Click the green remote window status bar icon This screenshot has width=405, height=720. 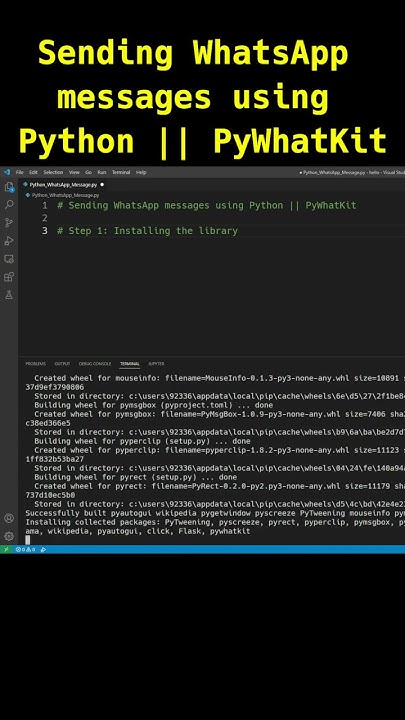pos(6,549)
